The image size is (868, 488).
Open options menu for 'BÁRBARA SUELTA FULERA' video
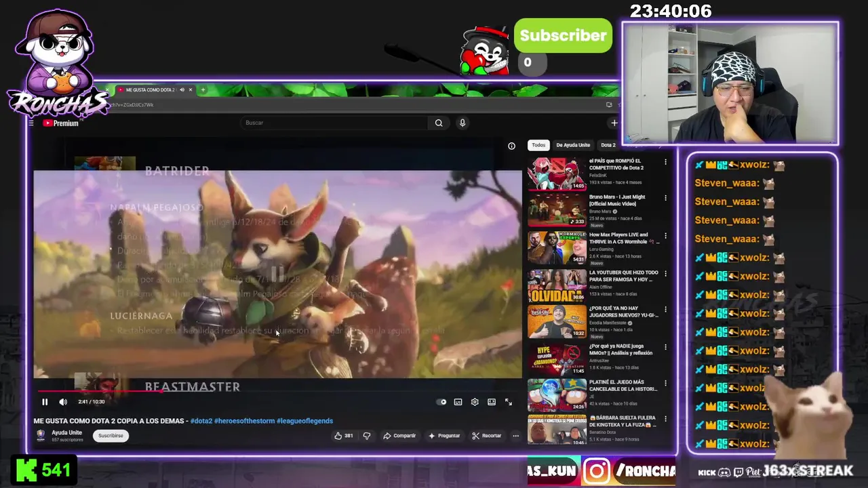click(x=665, y=419)
